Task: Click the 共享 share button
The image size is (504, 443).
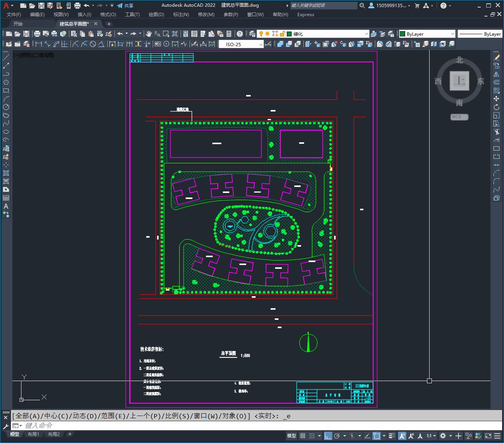Action: click(125, 6)
